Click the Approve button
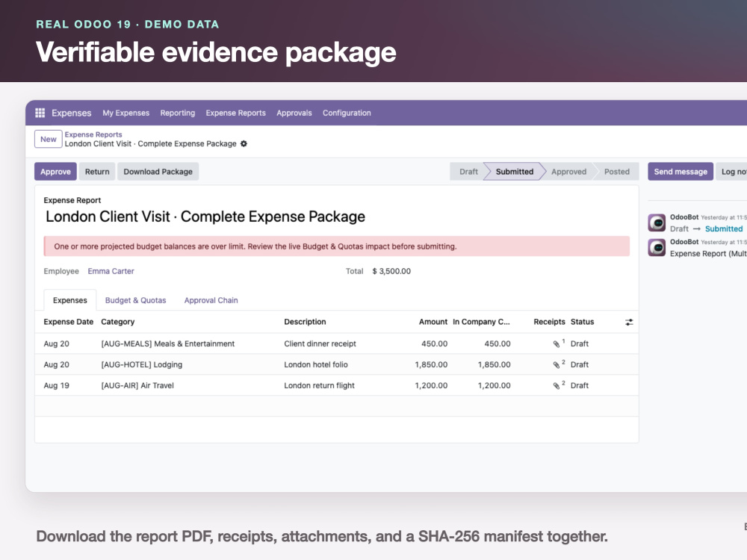The height and width of the screenshot is (560, 747). pos(55,172)
